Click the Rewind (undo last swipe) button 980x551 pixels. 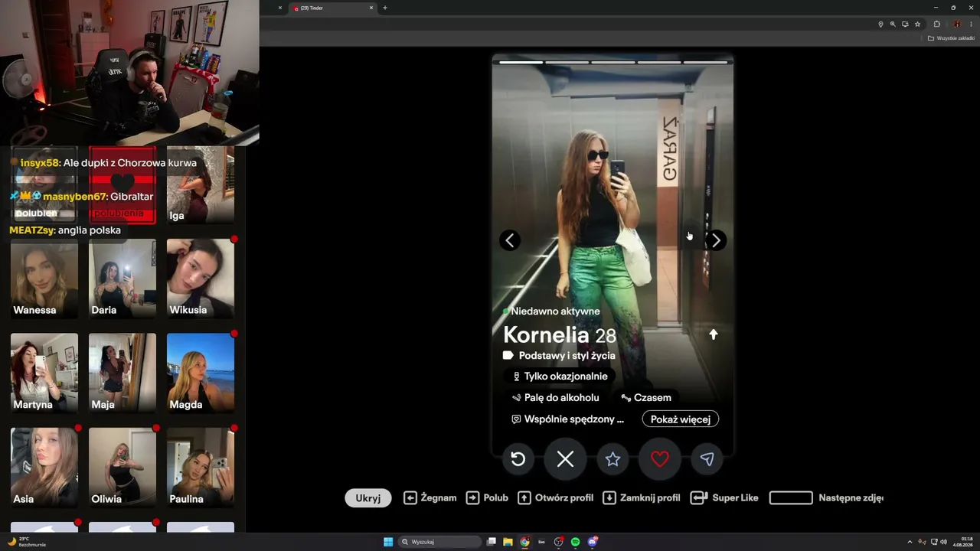point(518,458)
